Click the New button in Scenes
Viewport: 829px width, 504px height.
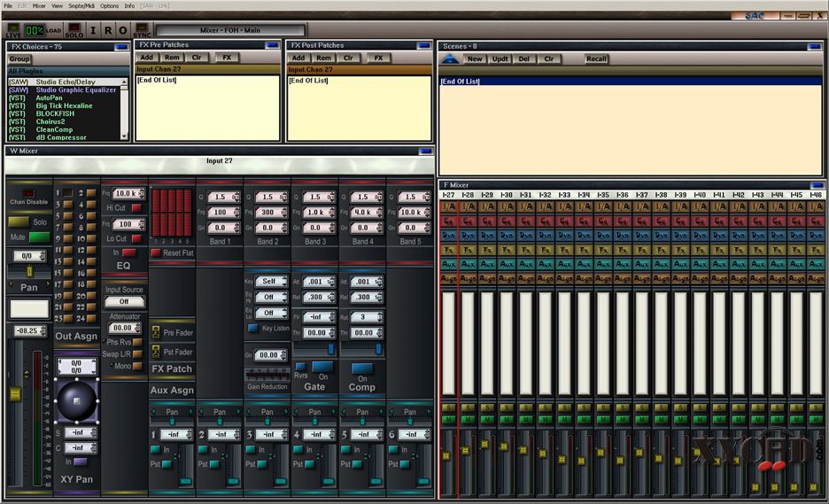click(x=475, y=59)
